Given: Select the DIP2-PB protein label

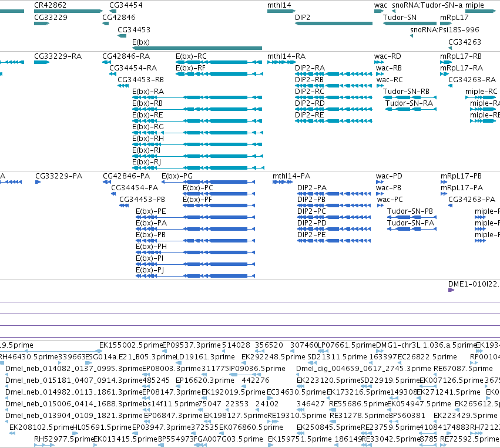Looking at the screenshot, I should coord(311,200).
